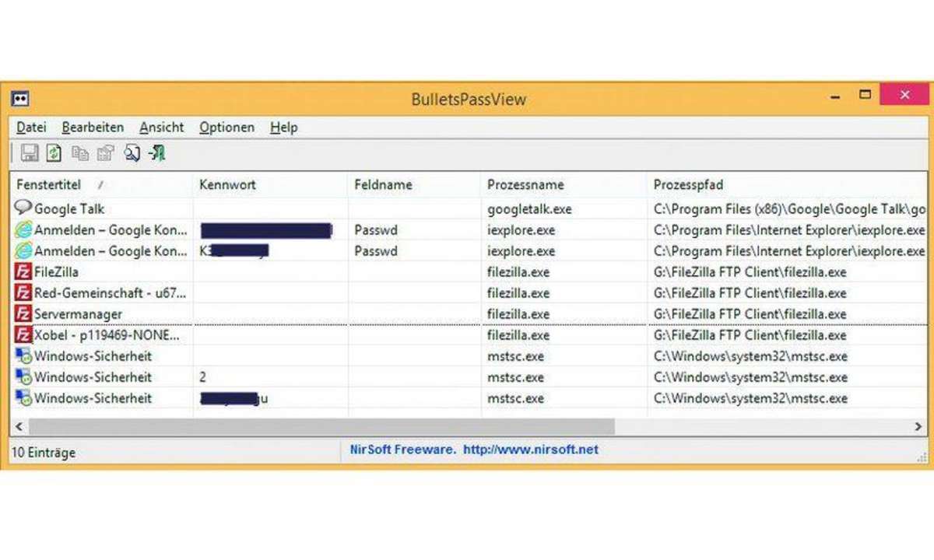Click the 10 Einträge status bar text
The image size is (934, 560).
[44, 452]
